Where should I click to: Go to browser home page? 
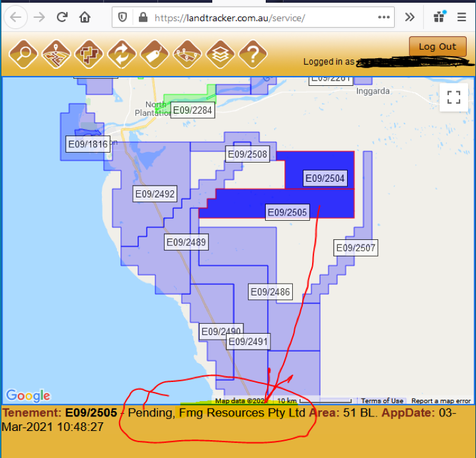pyautogui.click(x=85, y=17)
